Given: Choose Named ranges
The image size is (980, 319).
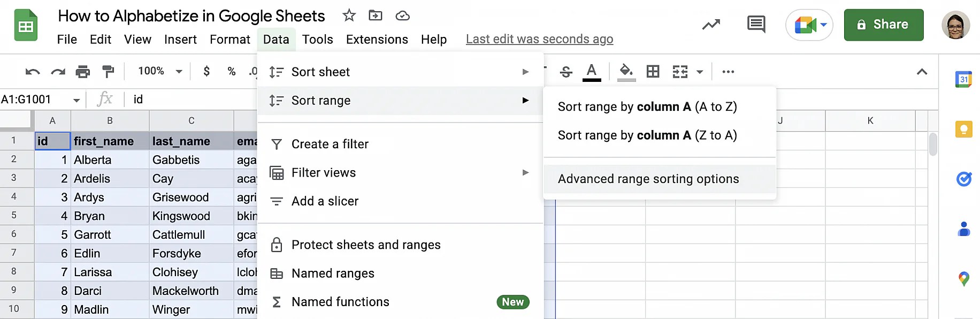Looking at the screenshot, I should pyautogui.click(x=400, y=274).
